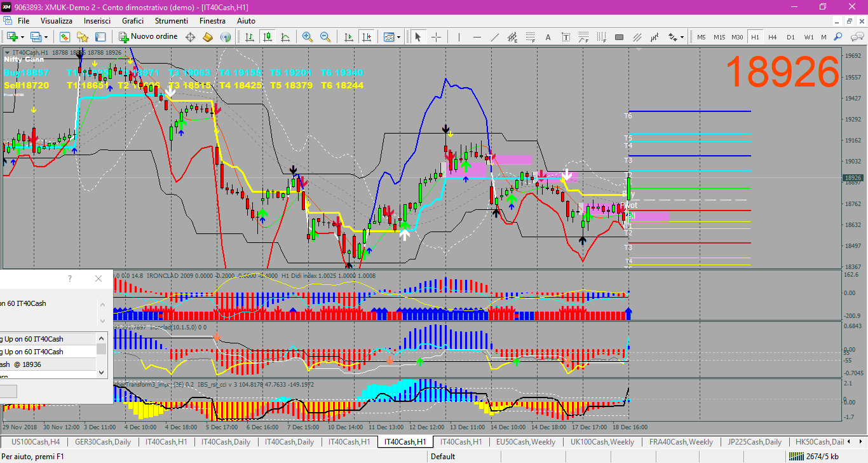Switch to bar chart display
The image size is (868, 463).
pos(250,37)
